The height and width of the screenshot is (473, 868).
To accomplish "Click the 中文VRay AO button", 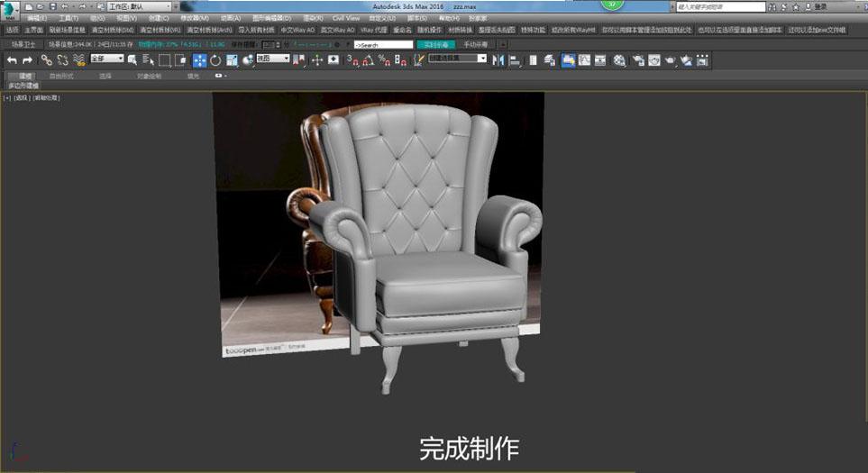I will coord(297,30).
